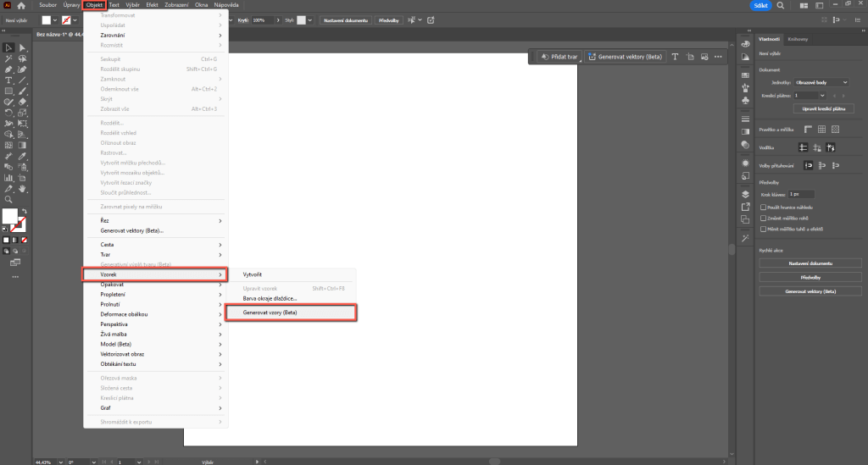Click Upravit kreslicí plátna button

(x=824, y=109)
